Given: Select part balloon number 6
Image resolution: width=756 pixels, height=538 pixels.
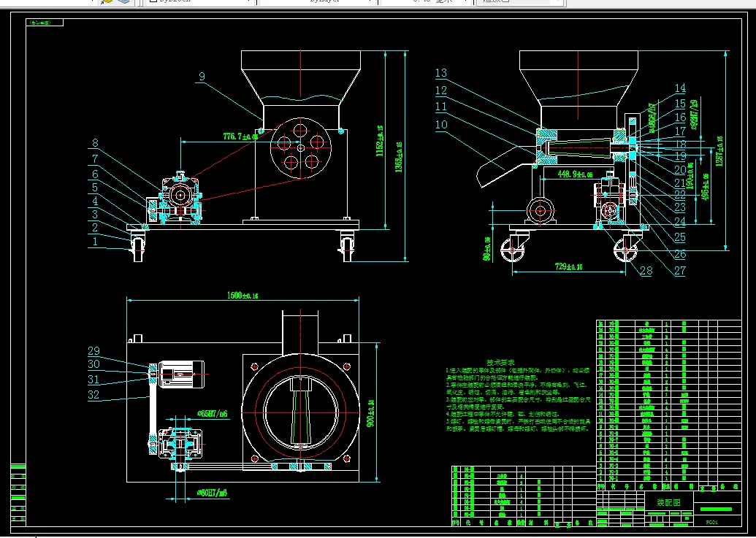Looking at the screenshot, I should click(96, 174).
